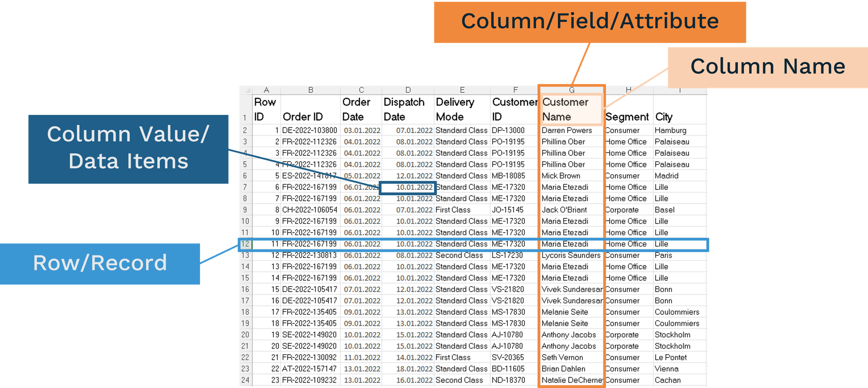
Task: Click the 'Segment' header cell
Action: (628, 110)
